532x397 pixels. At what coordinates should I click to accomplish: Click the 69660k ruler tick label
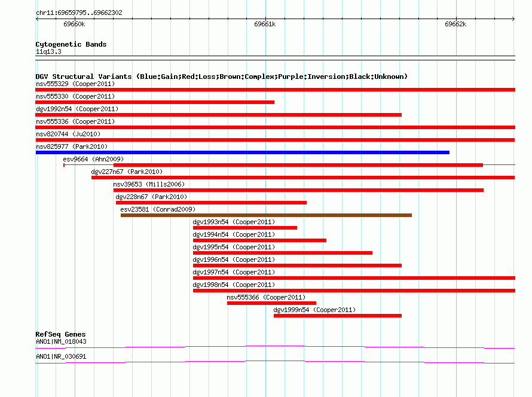[x=74, y=24]
